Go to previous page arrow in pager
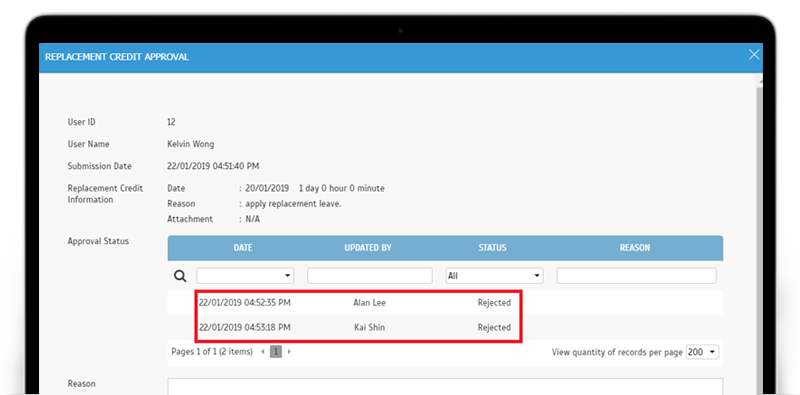 [x=263, y=352]
